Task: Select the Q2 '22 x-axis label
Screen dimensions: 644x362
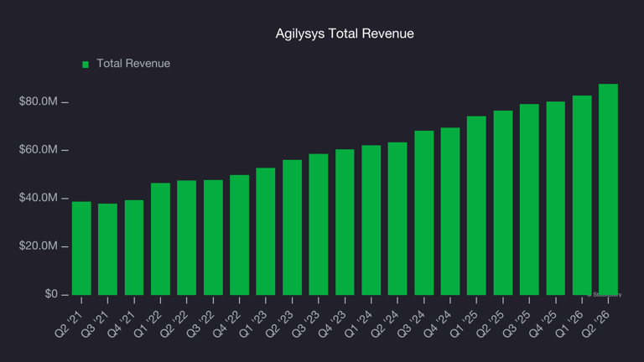Action: 174,324
